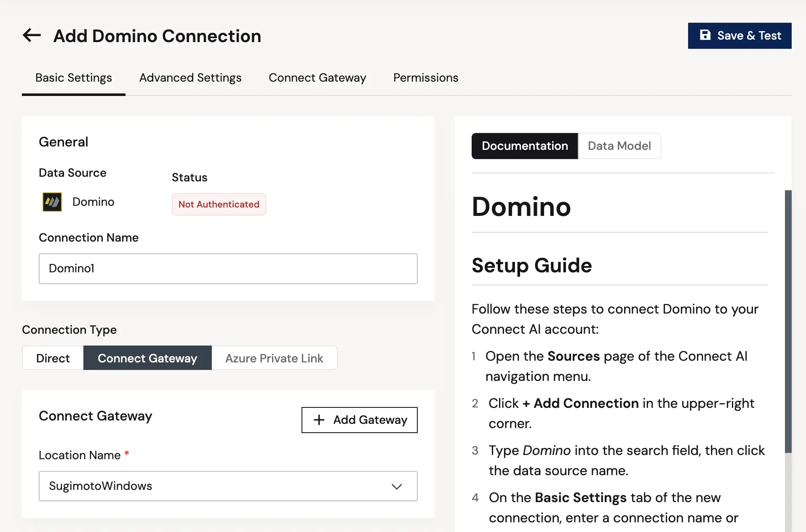806x532 pixels.
Task: Switch to the Advanced Settings tab
Action: click(x=190, y=78)
